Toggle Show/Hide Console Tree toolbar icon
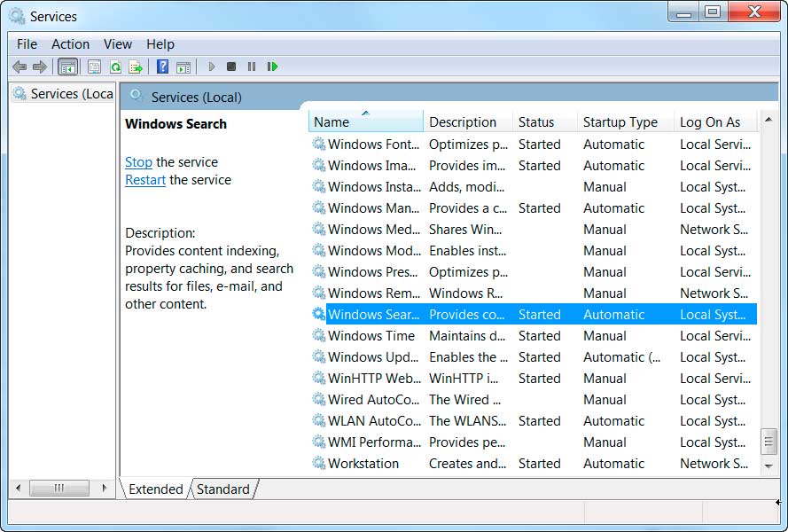 pos(68,66)
